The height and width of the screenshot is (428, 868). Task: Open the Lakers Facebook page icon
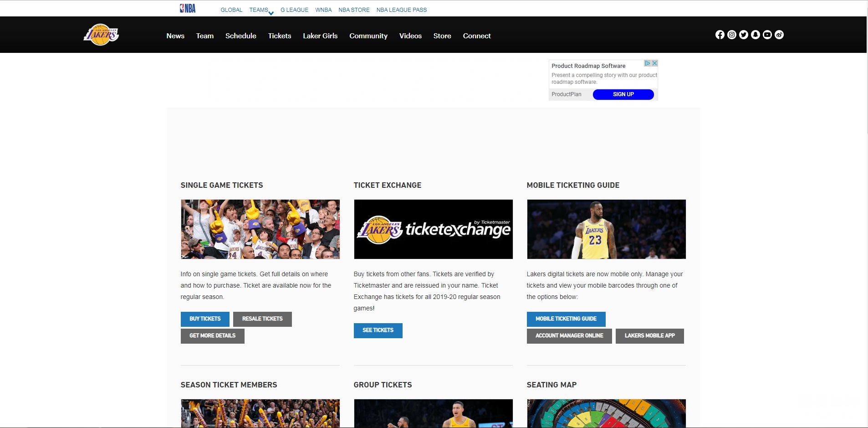click(x=720, y=35)
